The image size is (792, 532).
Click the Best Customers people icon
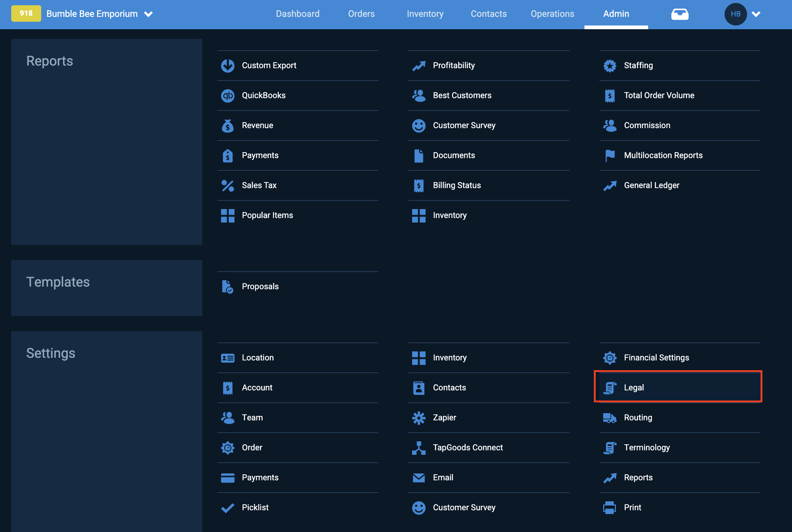[x=419, y=96]
